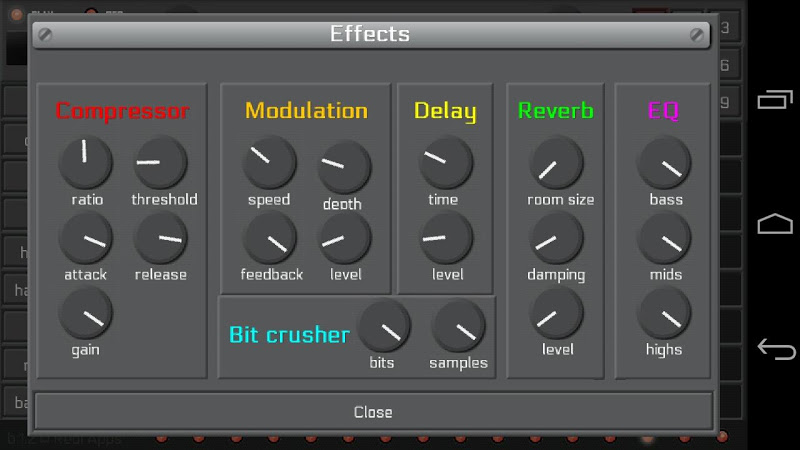Image resolution: width=800 pixels, height=450 pixels.
Task: Select the Compressor attack knob
Action: [85, 238]
